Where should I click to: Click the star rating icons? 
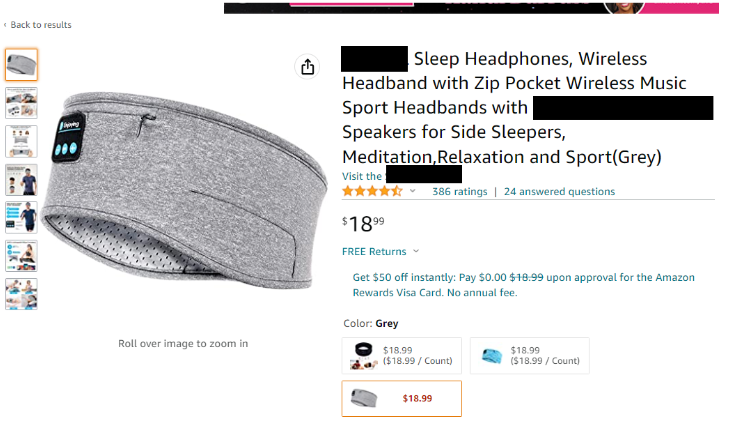pos(372,191)
